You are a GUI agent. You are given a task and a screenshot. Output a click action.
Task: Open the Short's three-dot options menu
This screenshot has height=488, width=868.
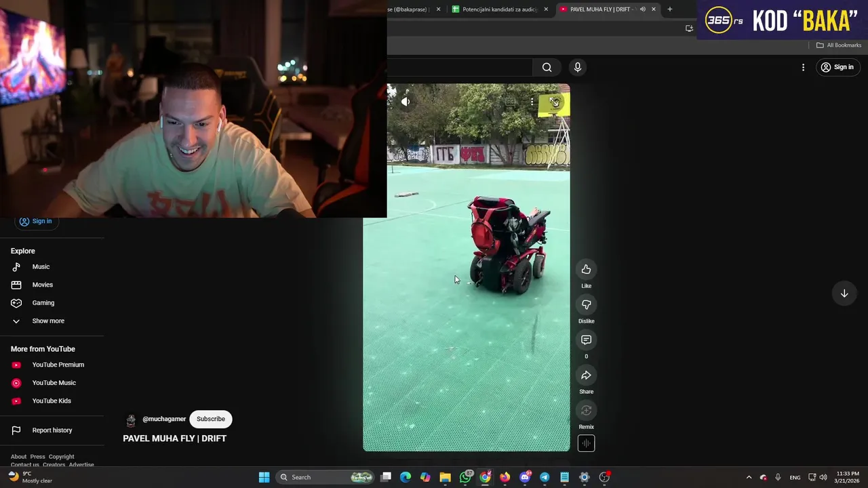tap(532, 102)
